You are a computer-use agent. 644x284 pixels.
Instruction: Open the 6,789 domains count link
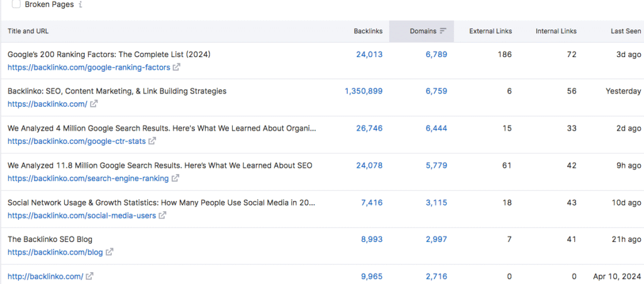436,55
